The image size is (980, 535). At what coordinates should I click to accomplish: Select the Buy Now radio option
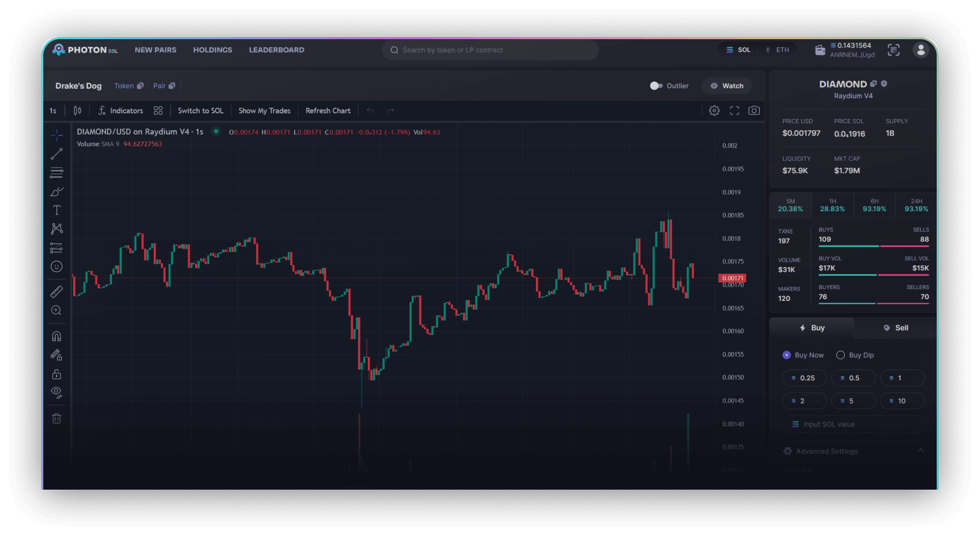click(787, 355)
